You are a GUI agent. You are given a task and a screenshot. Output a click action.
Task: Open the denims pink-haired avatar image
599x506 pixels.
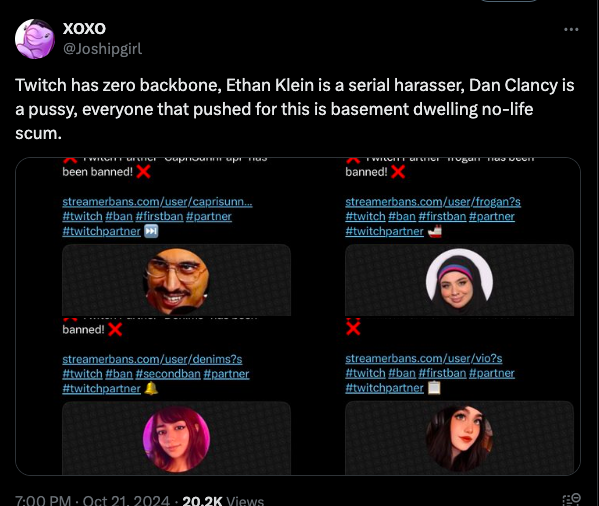click(176, 439)
